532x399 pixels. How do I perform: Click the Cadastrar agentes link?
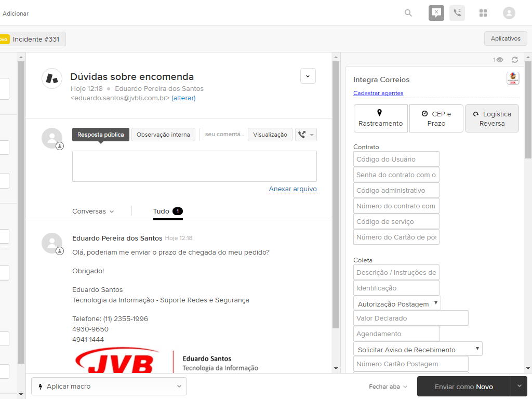[x=378, y=94]
